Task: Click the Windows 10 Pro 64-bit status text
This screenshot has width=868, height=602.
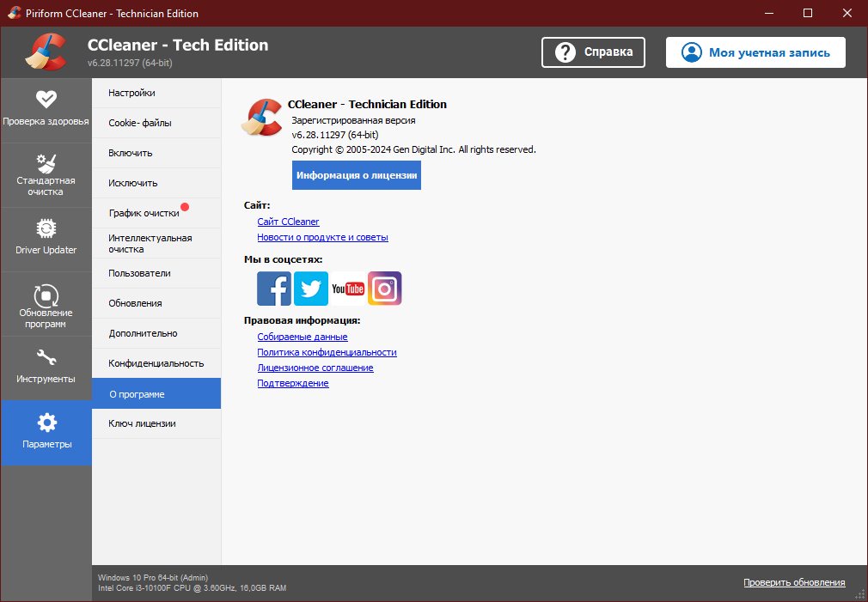Action: [153, 578]
